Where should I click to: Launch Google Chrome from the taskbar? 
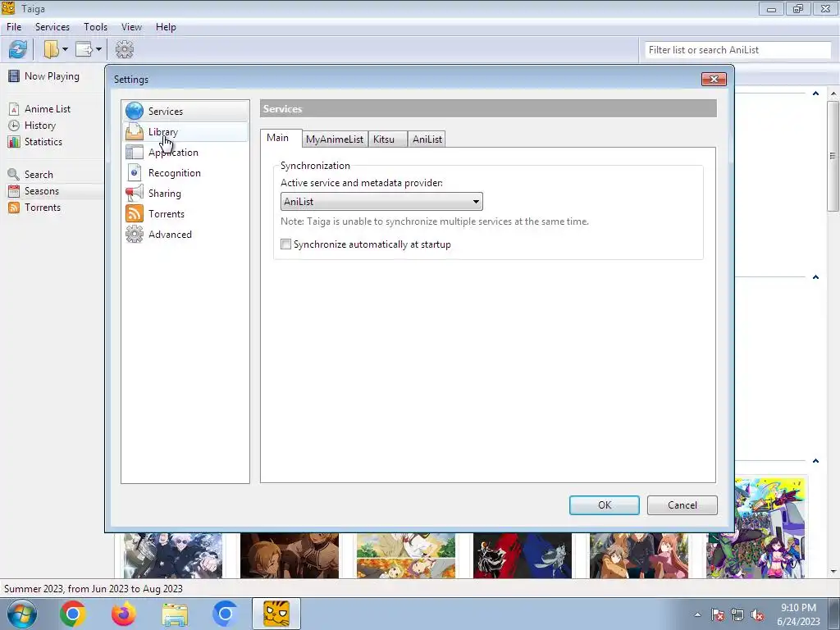coord(73,614)
